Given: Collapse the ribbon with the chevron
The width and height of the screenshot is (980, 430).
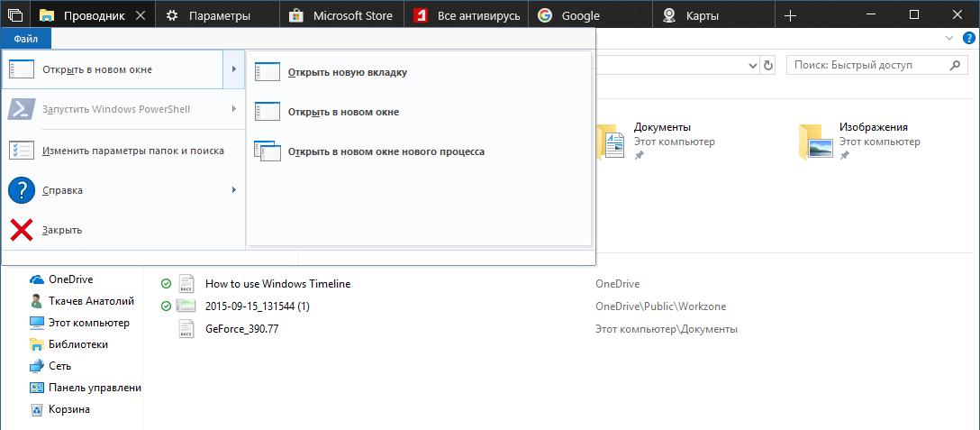Looking at the screenshot, I should coord(950,38).
